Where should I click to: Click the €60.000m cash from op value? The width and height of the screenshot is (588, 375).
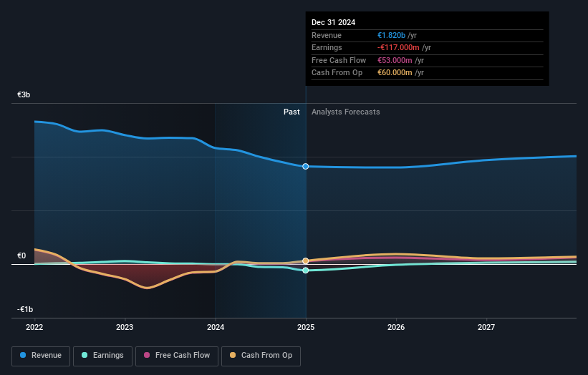(395, 73)
